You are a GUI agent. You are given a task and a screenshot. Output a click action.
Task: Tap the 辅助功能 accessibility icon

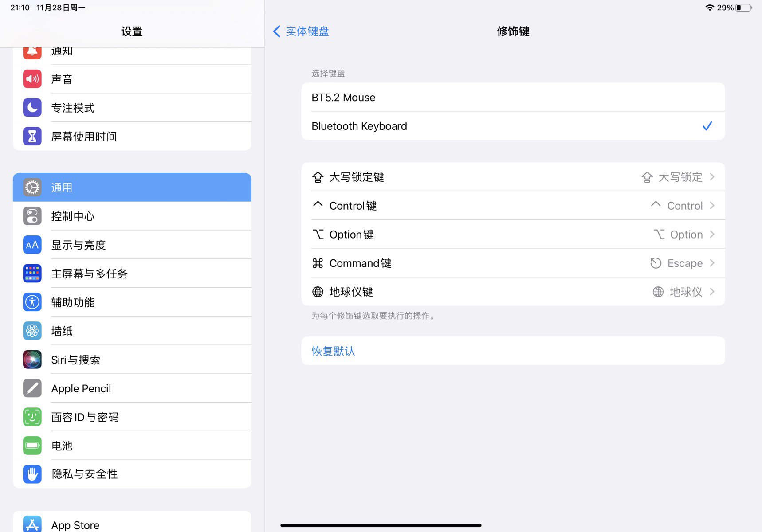click(x=32, y=302)
